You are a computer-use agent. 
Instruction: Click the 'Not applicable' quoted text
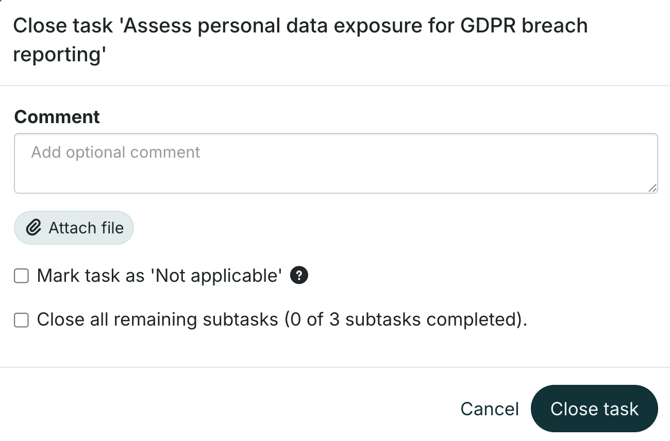point(215,275)
